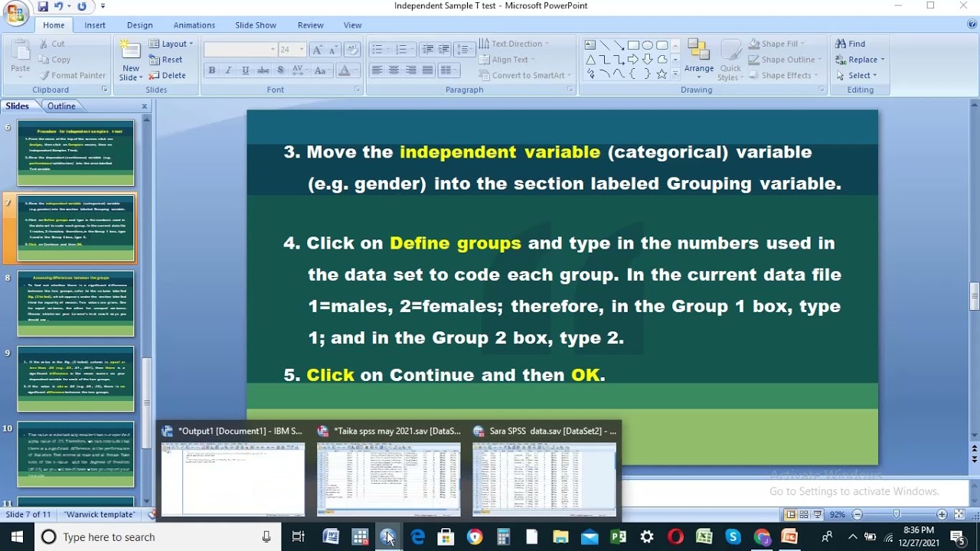Open the Shape Fill color menu
The image size is (980, 551).
(x=776, y=44)
